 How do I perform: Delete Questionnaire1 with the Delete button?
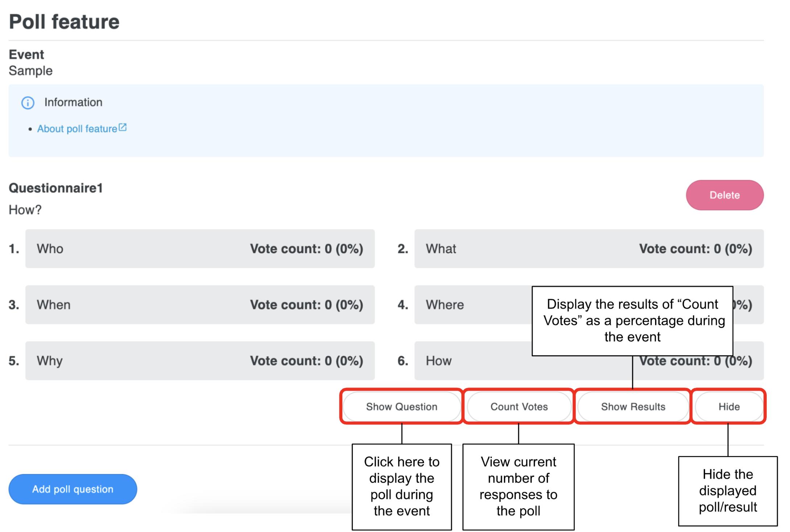click(x=724, y=195)
